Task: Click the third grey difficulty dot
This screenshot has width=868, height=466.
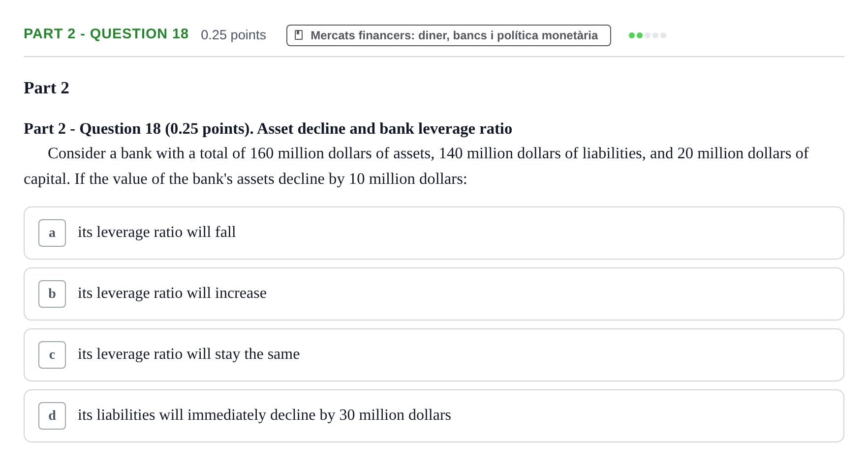Action: pos(648,35)
